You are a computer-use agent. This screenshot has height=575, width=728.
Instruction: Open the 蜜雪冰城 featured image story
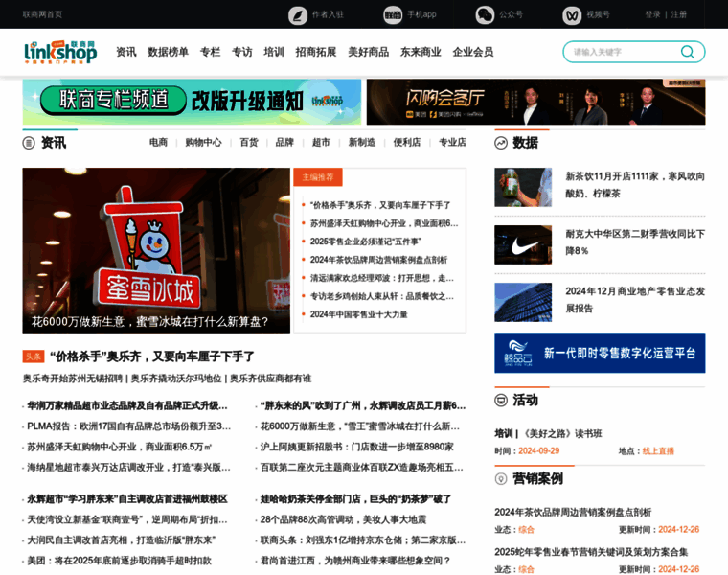[156, 250]
